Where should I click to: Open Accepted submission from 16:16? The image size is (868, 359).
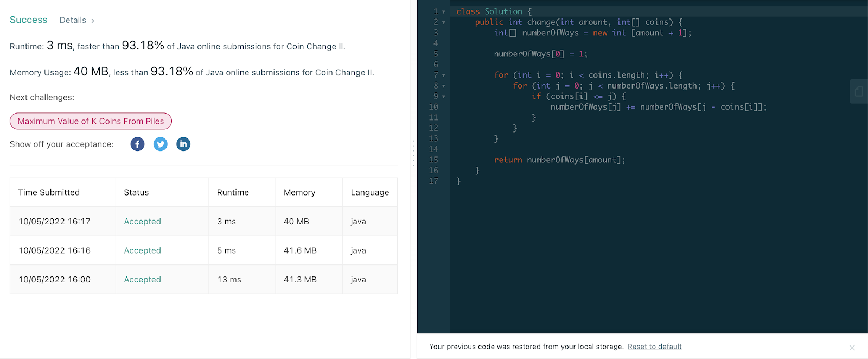(x=142, y=250)
